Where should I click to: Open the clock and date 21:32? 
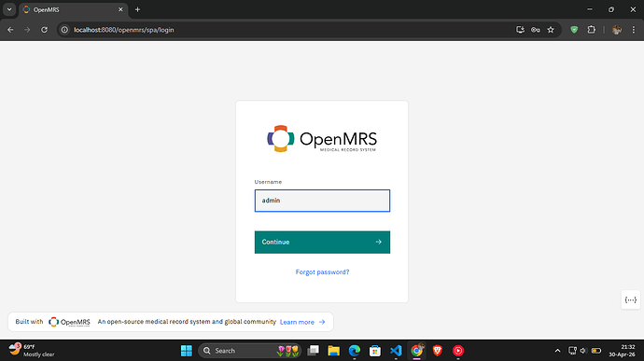click(x=622, y=351)
